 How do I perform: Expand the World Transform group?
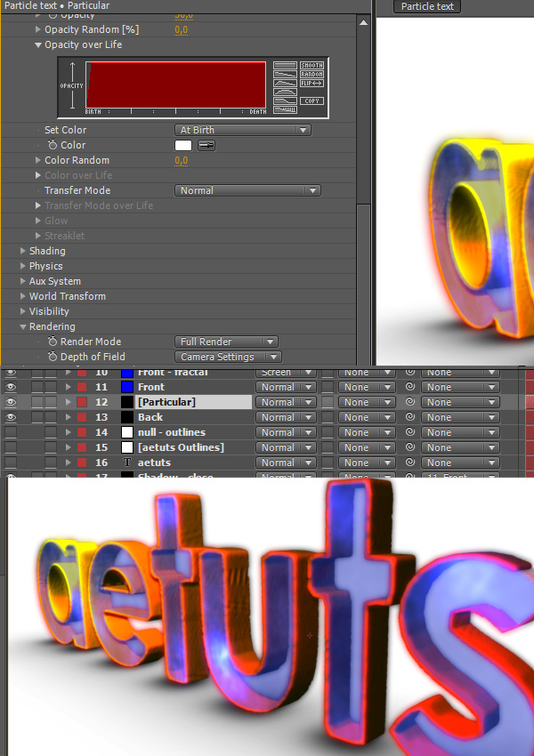coord(22,296)
